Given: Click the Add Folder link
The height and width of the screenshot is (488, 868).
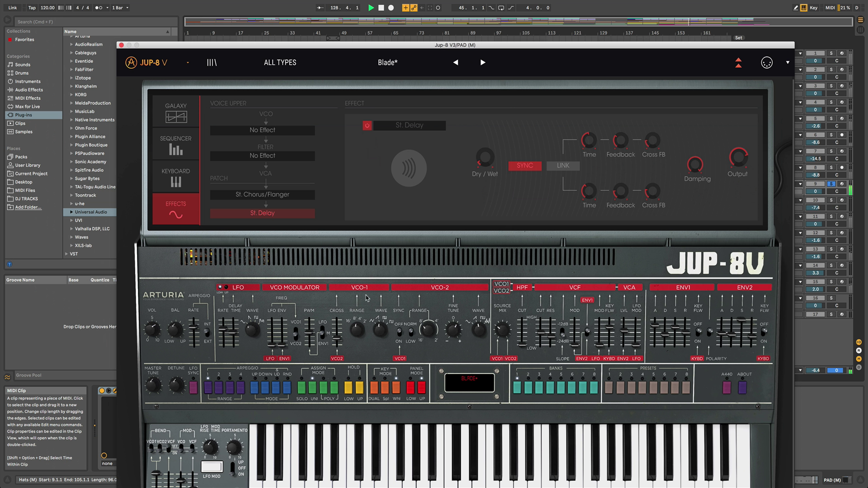Looking at the screenshot, I should pos(28,207).
